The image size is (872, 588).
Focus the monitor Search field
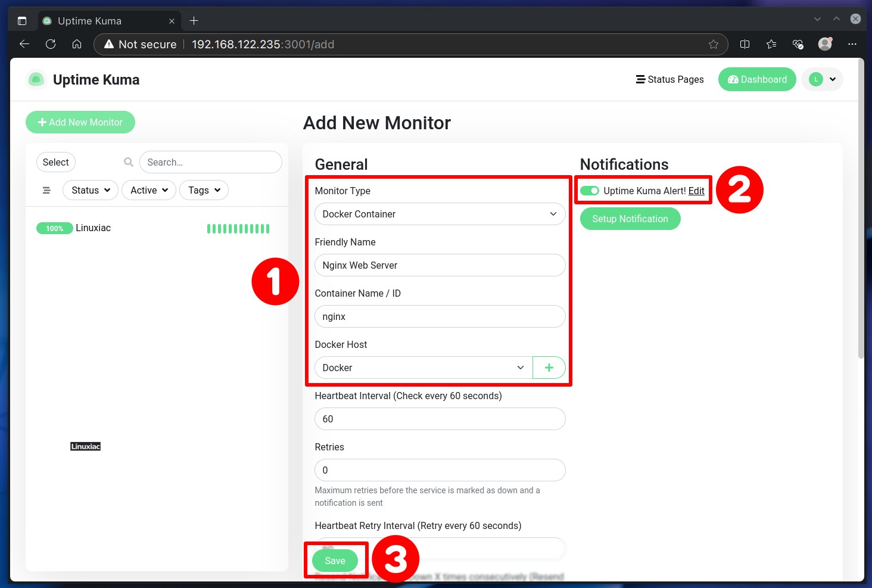click(x=211, y=162)
